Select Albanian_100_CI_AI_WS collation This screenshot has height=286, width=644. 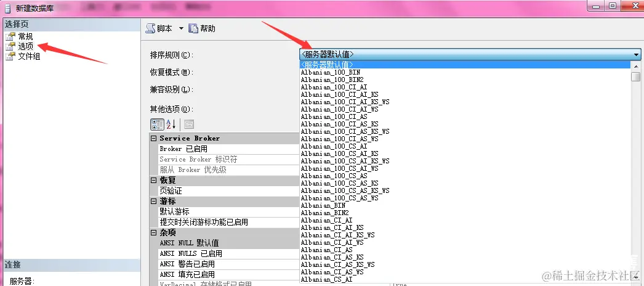(465, 109)
